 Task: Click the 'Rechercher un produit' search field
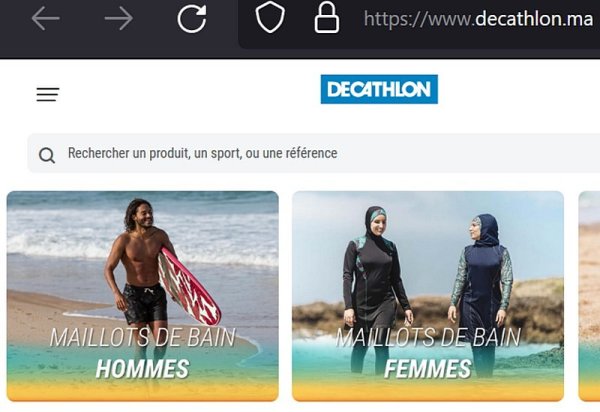(x=314, y=153)
